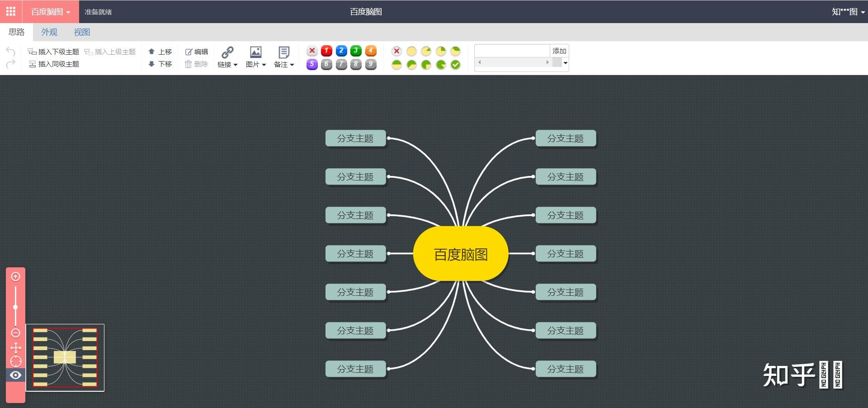Set priority 5 purple badge
868x408 pixels.
(312, 64)
